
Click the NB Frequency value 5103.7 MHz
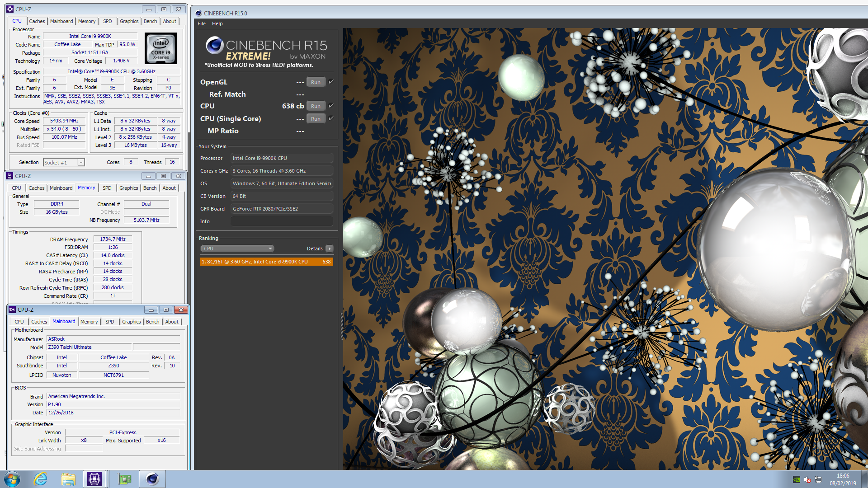click(146, 220)
